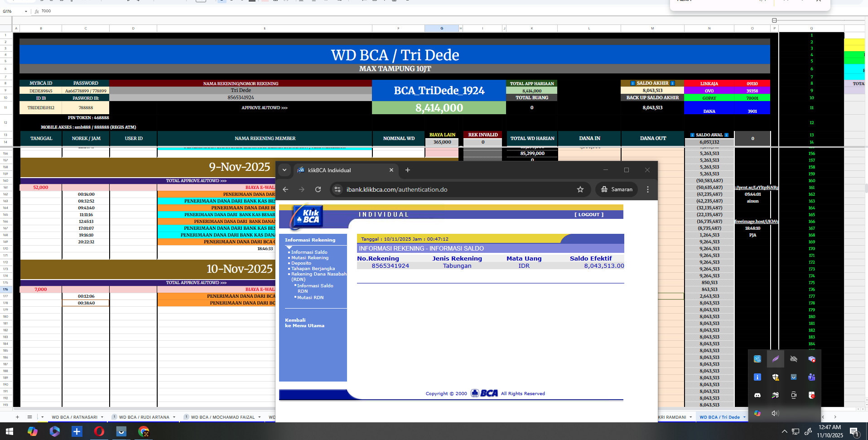Add a new sheet in spreadsheet
Viewport: 868px width, 440px height.
point(17,417)
